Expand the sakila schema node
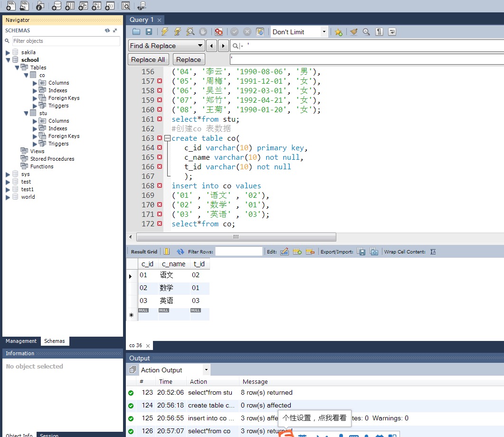This screenshot has width=504, height=437. click(8, 52)
